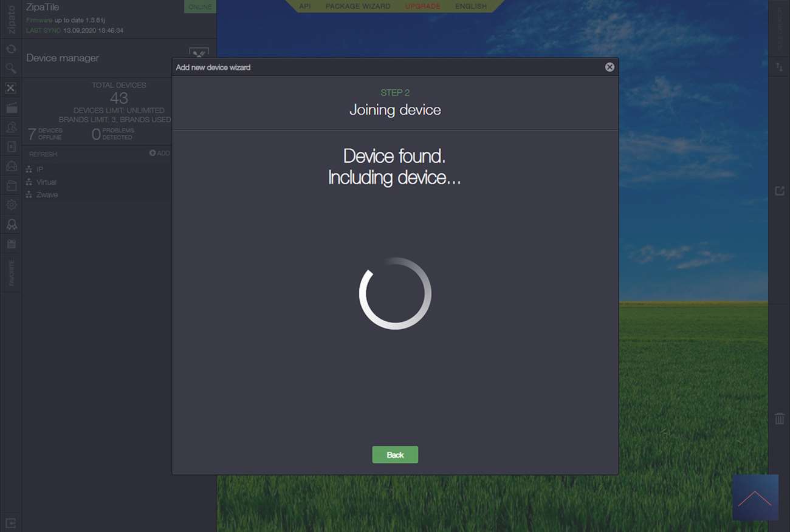790x532 pixels.
Task: Open the Favorite tab in the sidebar
Action: [11, 273]
